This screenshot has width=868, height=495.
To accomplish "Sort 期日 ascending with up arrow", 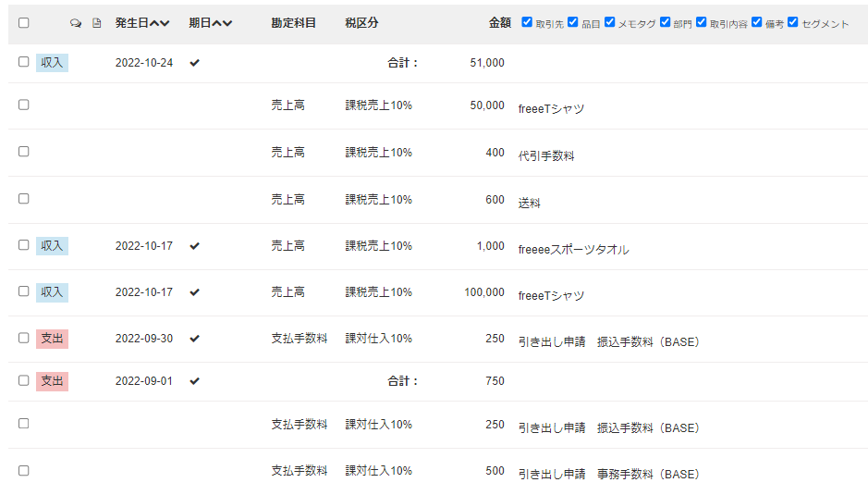I will click(217, 23).
